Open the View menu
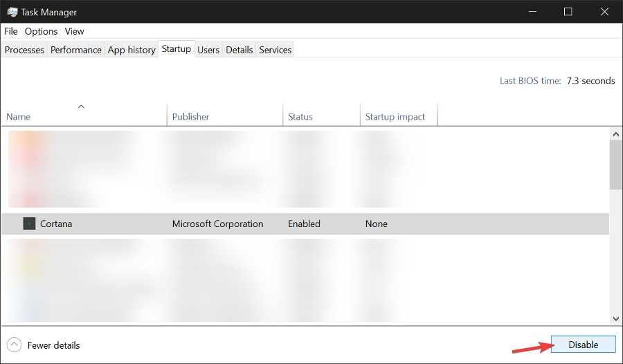Screen dimensions: 623x364 point(74,31)
